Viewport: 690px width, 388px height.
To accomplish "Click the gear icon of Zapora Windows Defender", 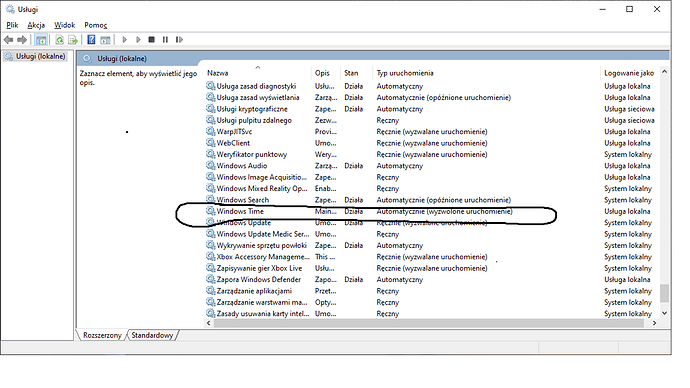I will tap(210, 279).
